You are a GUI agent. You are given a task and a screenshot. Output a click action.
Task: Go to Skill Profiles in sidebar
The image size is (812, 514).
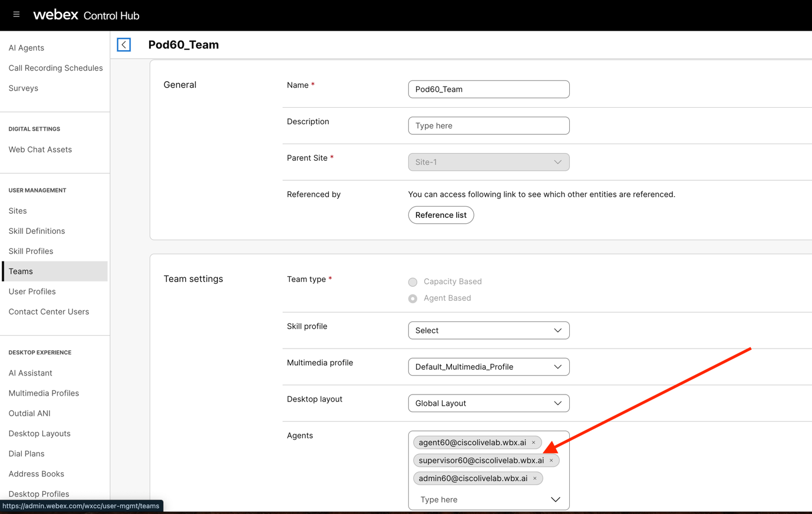(31, 251)
